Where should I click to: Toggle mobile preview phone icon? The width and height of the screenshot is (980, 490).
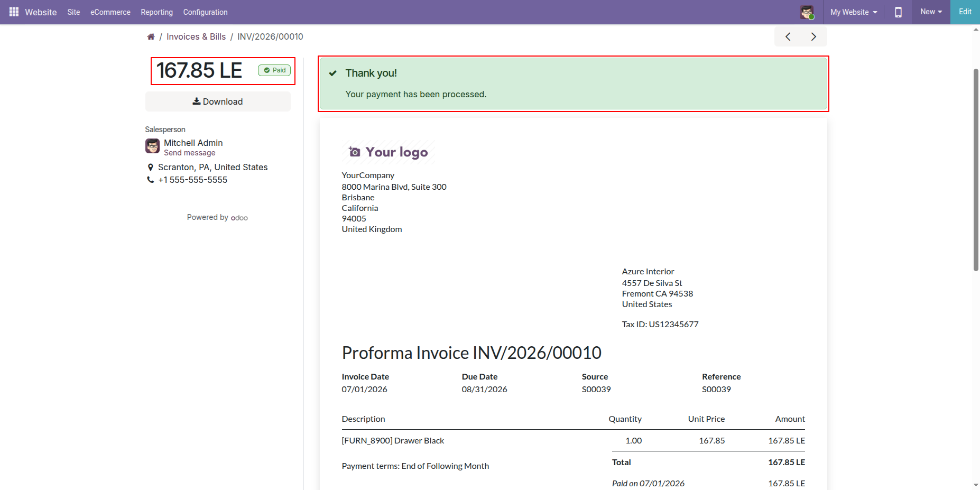[x=898, y=12]
